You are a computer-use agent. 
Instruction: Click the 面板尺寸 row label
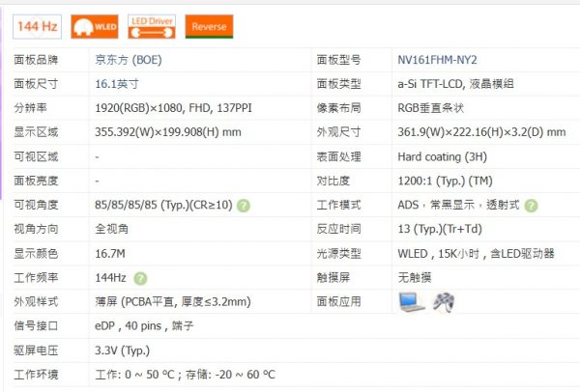(x=36, y=84)
